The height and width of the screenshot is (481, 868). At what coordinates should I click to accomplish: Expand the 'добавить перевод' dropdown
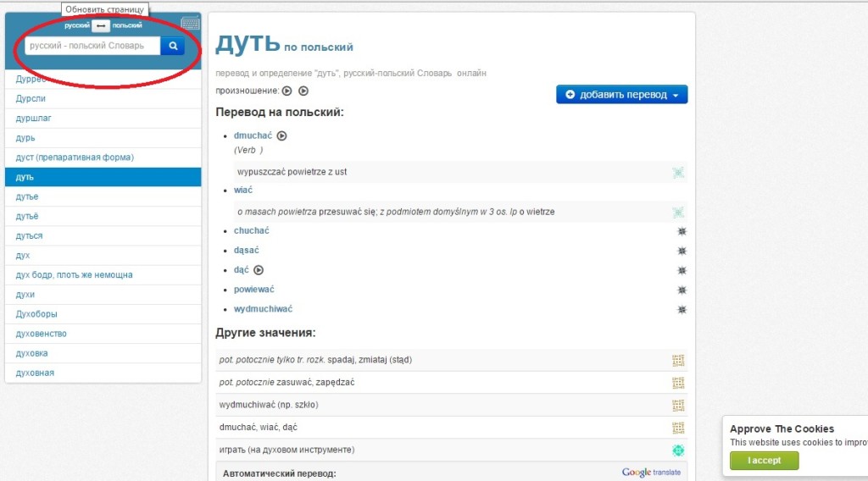pos(676,95)
